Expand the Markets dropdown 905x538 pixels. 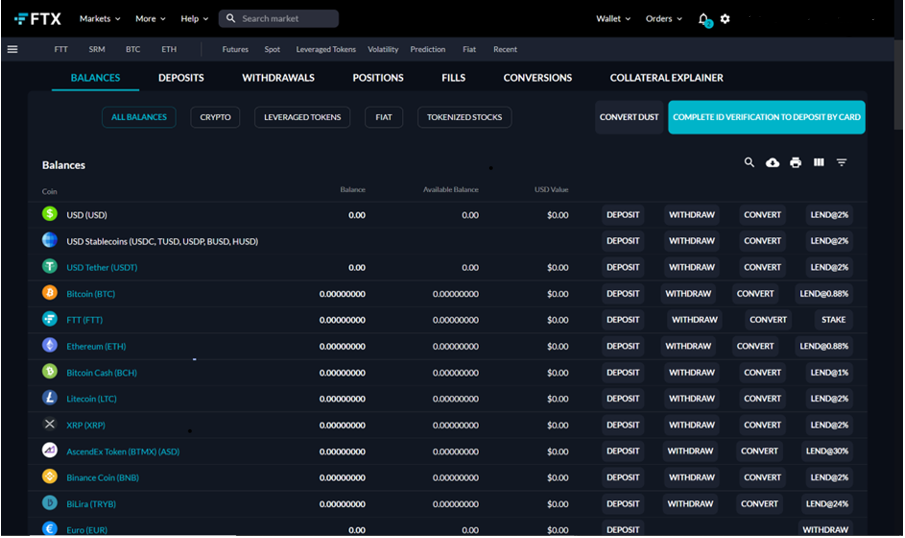click(x=99, y=19)
